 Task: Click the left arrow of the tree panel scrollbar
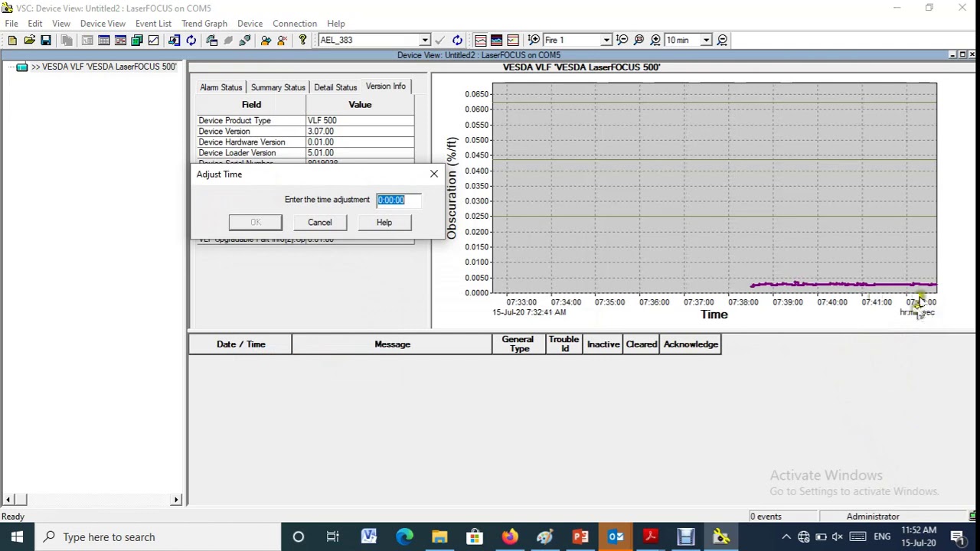point(8,500)
